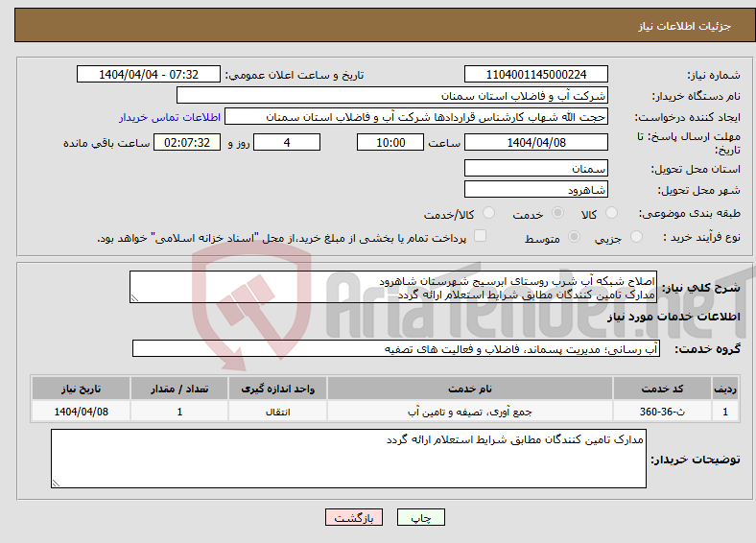Image resolution: width=756 pixels, height=543 pixels.
Task: Click the بازگشت back button
Action: (x=353, y=517)
